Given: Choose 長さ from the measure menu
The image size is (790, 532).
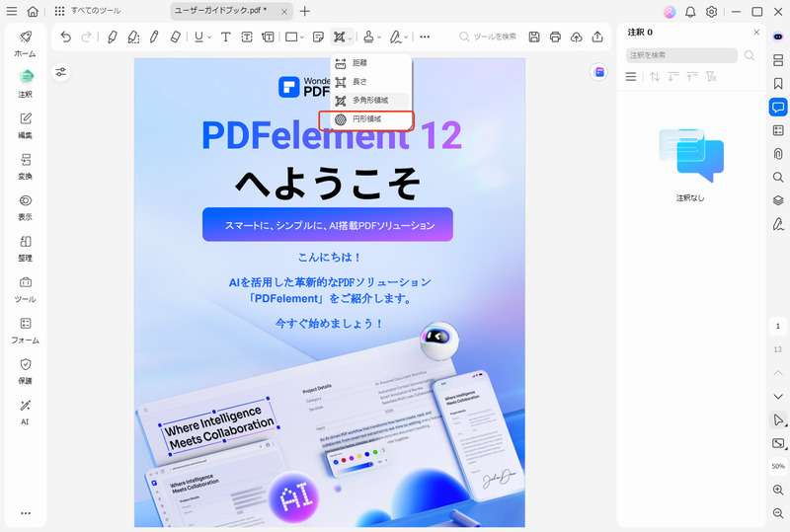Looking at the screenshot, I should pyautogui.click(x=371, y=82).
